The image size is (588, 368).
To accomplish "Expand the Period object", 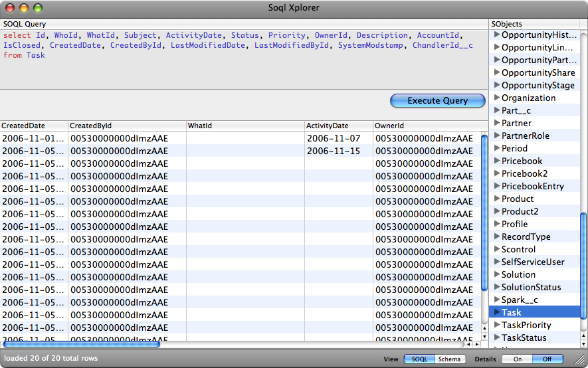I will point(497,147).
